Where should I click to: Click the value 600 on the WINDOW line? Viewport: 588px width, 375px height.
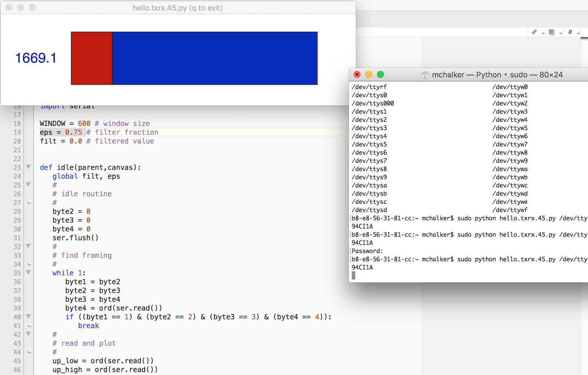tap(84, 123)
